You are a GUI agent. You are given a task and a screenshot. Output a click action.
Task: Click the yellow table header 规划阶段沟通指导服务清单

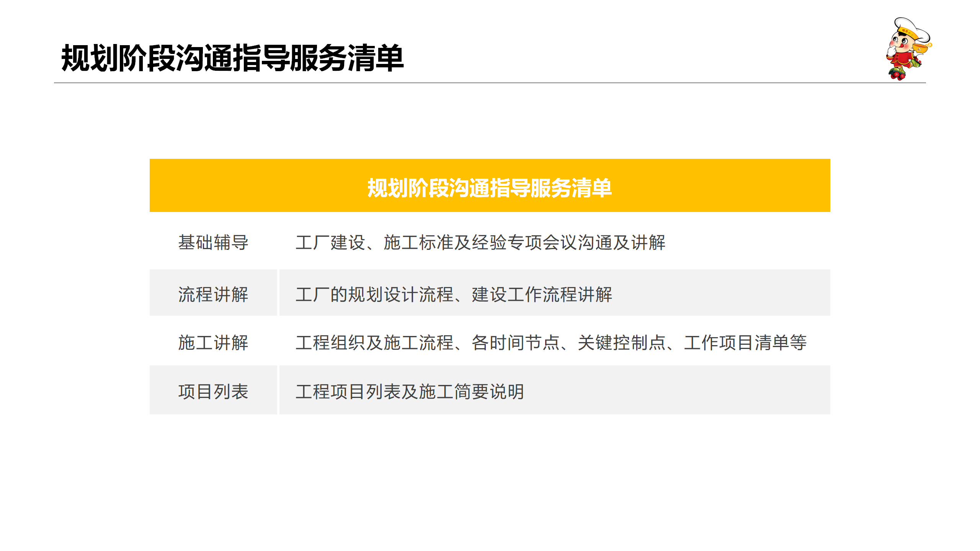[x=490, y=186]
